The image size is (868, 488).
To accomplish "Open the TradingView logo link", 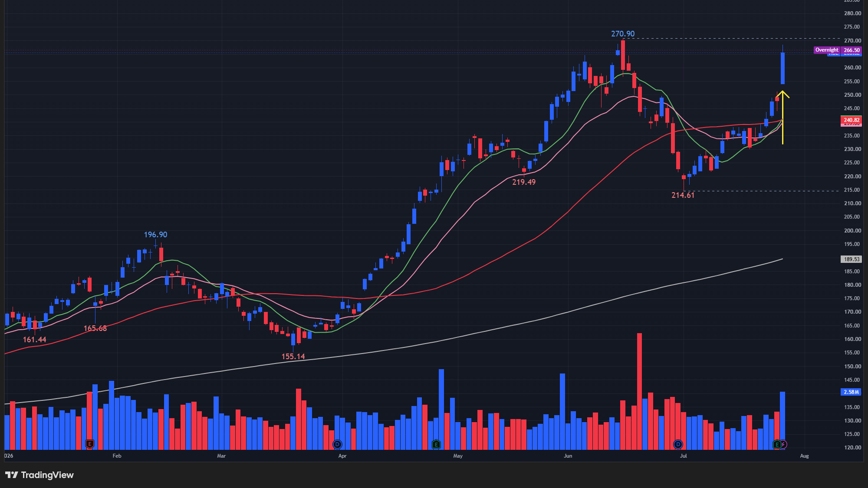I will [39, 475].
